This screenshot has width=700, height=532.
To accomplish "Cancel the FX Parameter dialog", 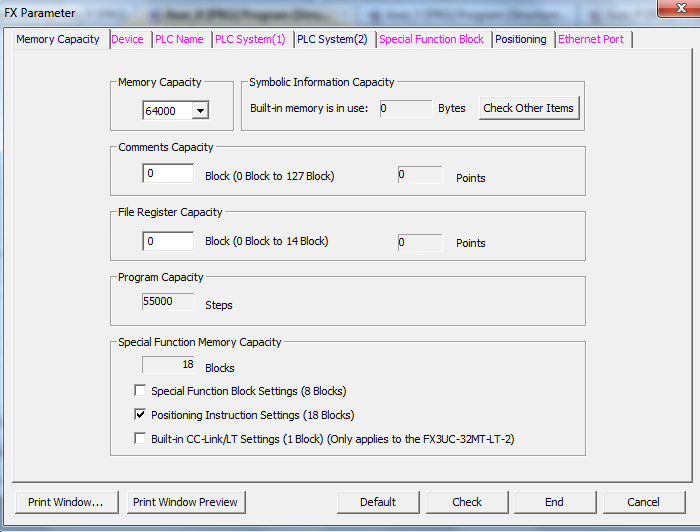I will pos(643,502).
